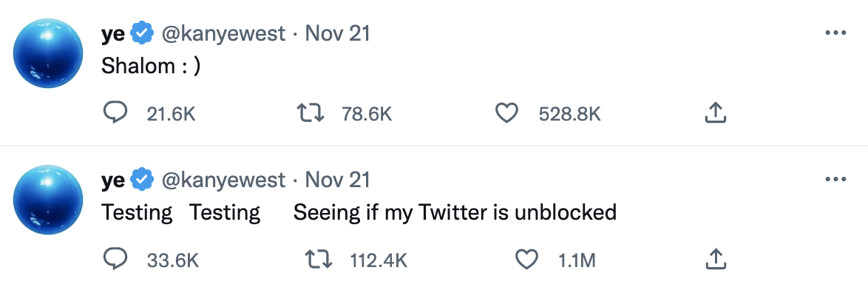Like the "Shalom : )" tweet
Screen dimensions: 868x290
pyautogui.click(x=506, y=113)
